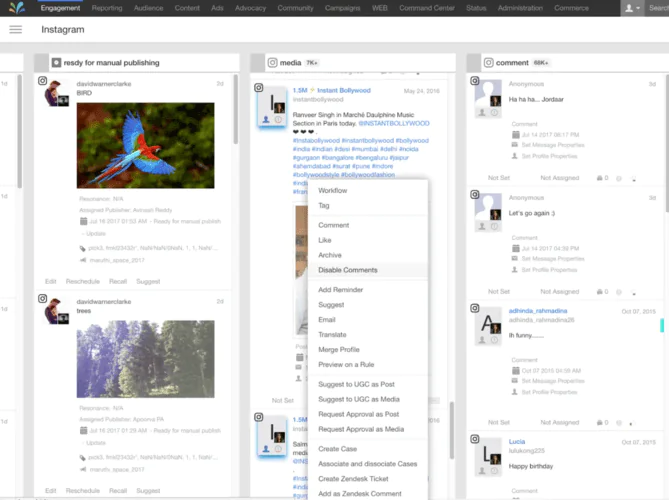Click Reschedule on the trees post
This screenshot has height=500, width=669.
click(83, 491)
